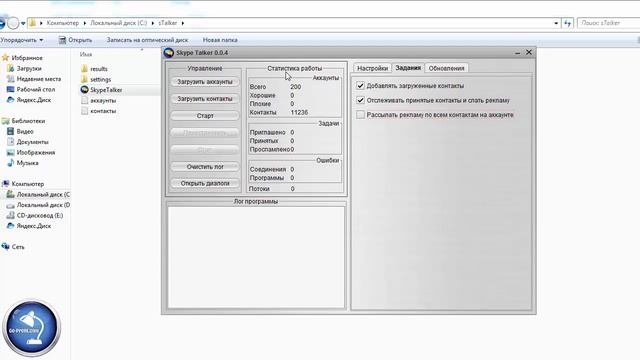The image size is (640, 360).
Task: Click the Открыть диалоги button
Action: coord(205,183)
